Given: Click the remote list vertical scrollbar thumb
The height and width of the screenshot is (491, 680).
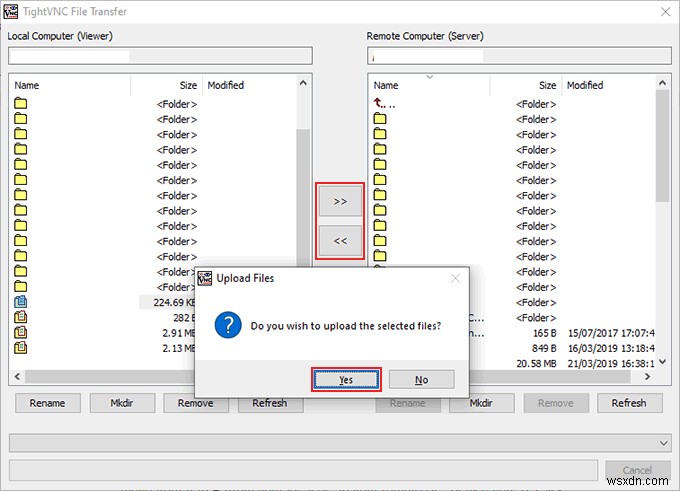Looking at the screenshot, I should coord(663,146).
